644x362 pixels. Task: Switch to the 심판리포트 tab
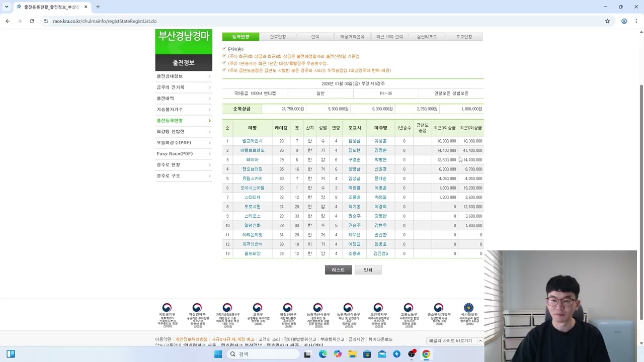point(427,37)
